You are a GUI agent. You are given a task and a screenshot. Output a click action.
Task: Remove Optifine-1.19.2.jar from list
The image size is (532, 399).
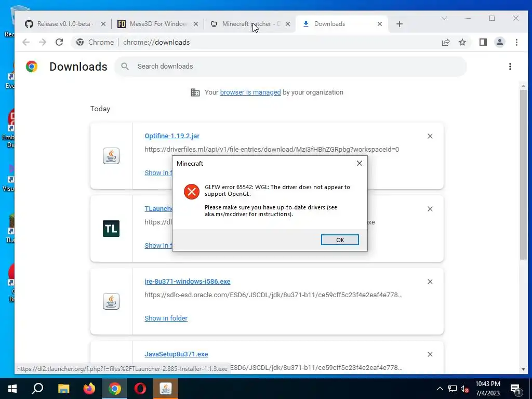click(x=430, y=136)
